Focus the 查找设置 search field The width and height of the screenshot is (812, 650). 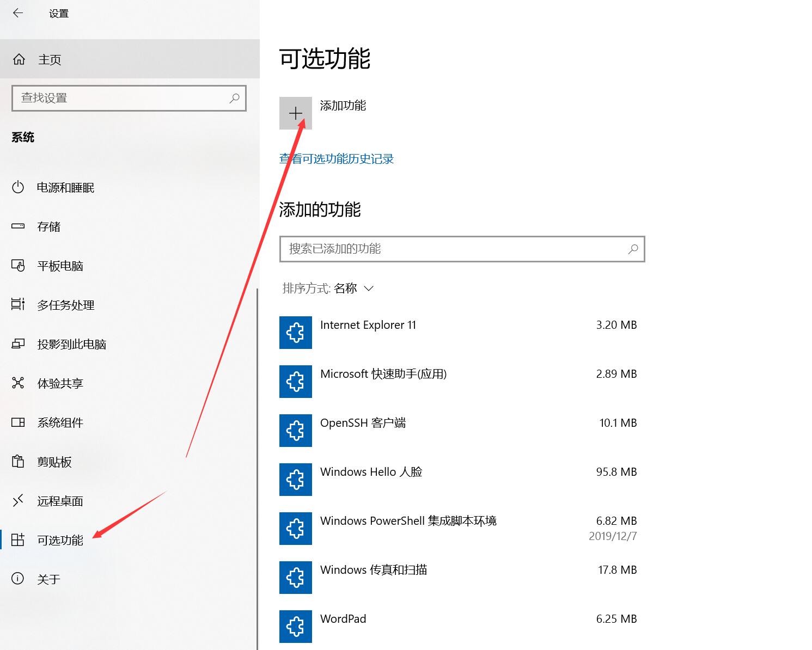(129, 98)
